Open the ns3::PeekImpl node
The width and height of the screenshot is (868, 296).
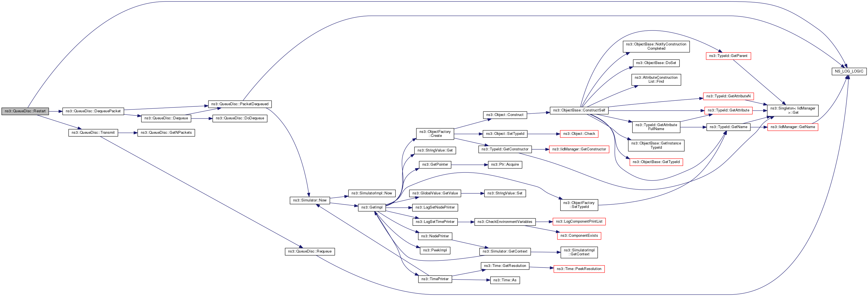coord(435,251)
